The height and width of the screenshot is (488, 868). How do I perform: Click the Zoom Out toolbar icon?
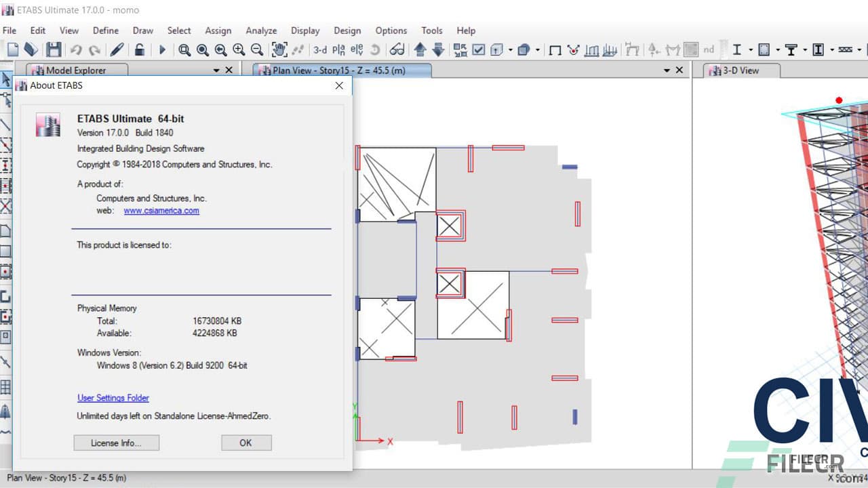click(258, 49)
